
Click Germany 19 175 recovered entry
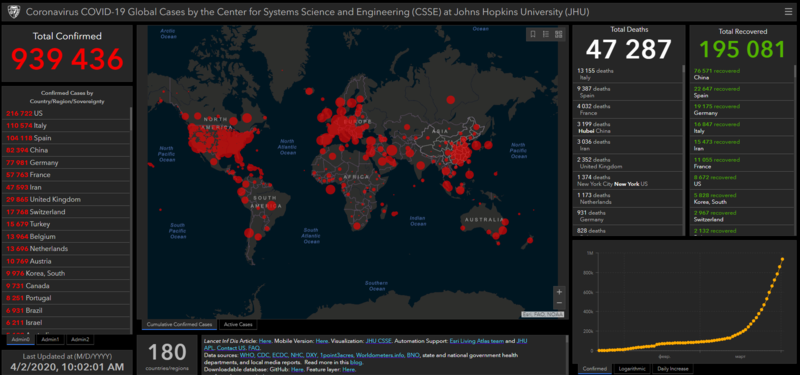pos(742,110)
